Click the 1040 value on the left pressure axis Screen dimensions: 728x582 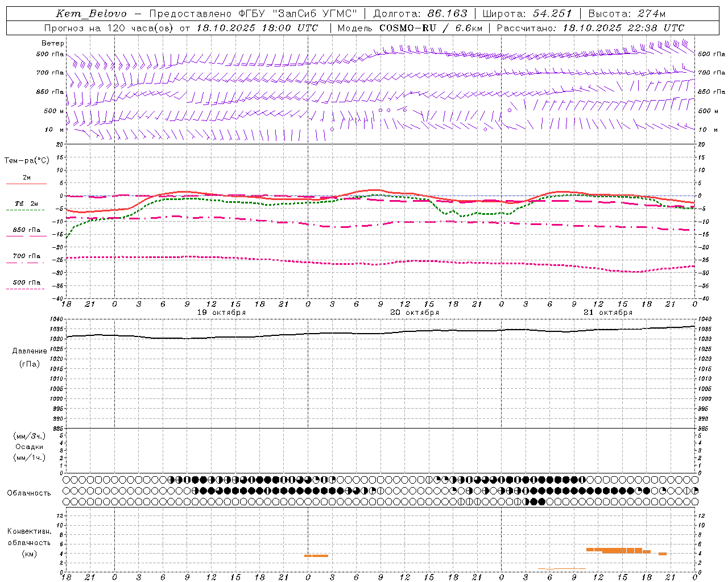(57, 319)
